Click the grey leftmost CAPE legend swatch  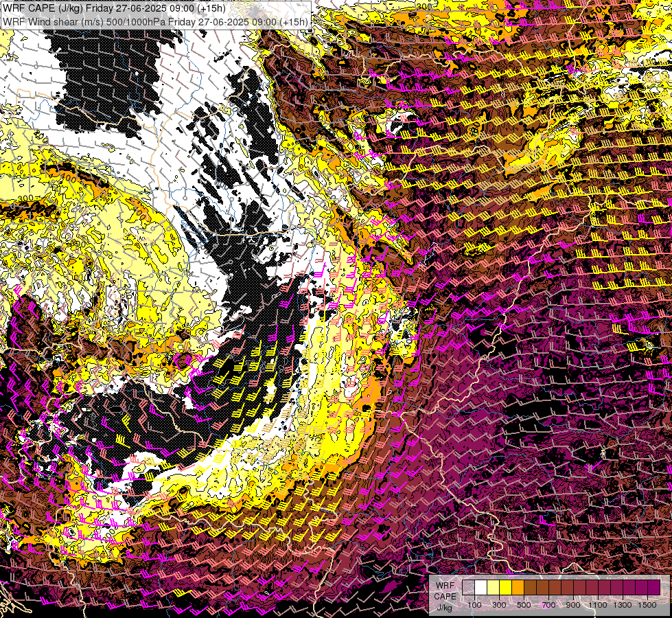[x=468, y=588]
